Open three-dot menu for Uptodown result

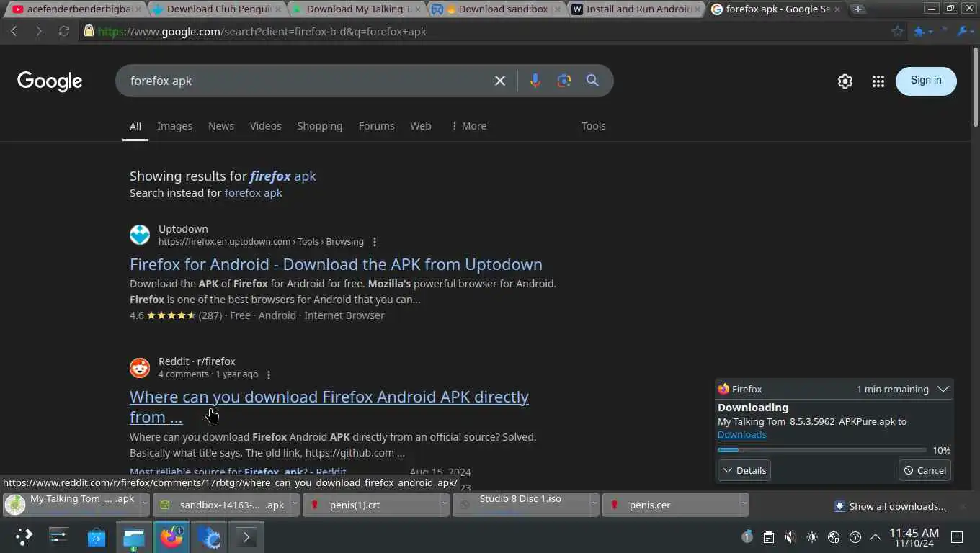point(375,242)
